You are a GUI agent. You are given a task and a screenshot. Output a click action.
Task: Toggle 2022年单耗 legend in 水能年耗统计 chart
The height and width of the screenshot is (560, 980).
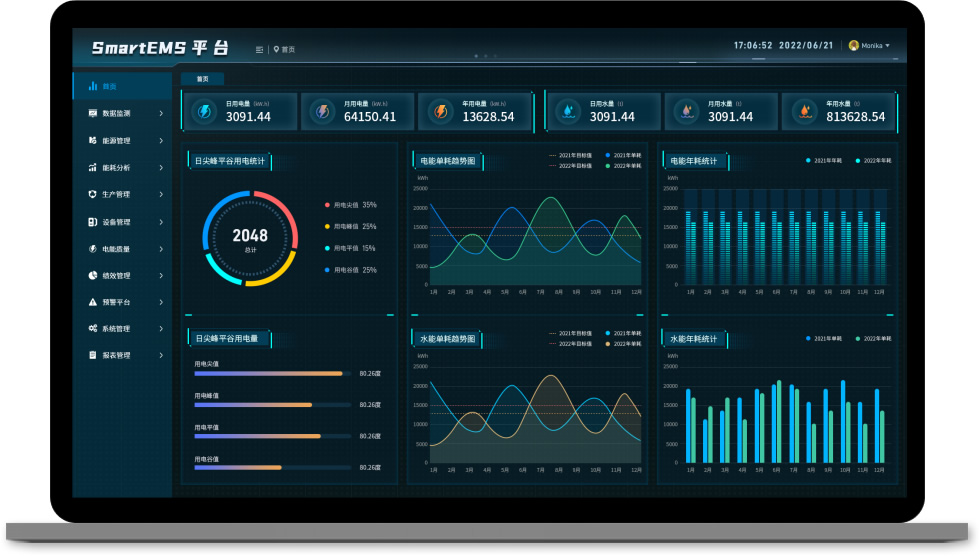873,339
